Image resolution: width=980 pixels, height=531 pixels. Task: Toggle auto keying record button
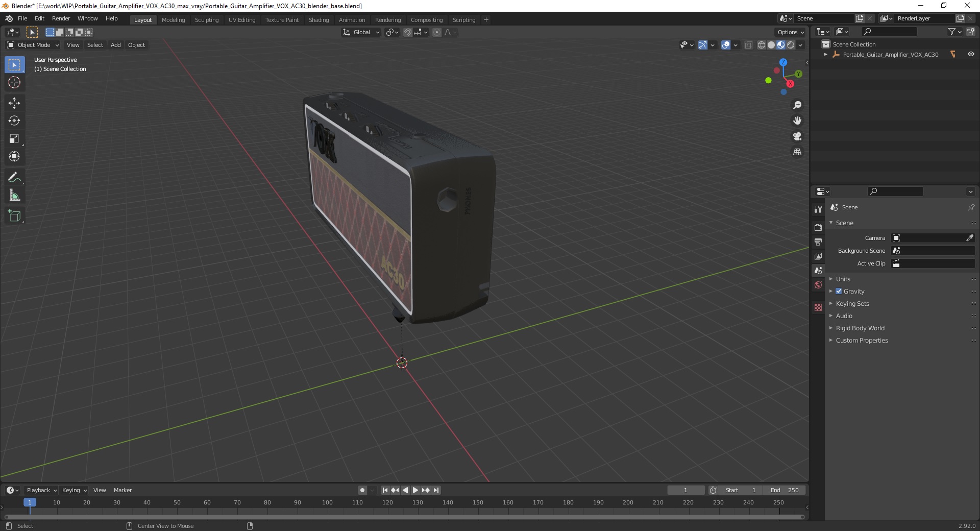[362, 490]
